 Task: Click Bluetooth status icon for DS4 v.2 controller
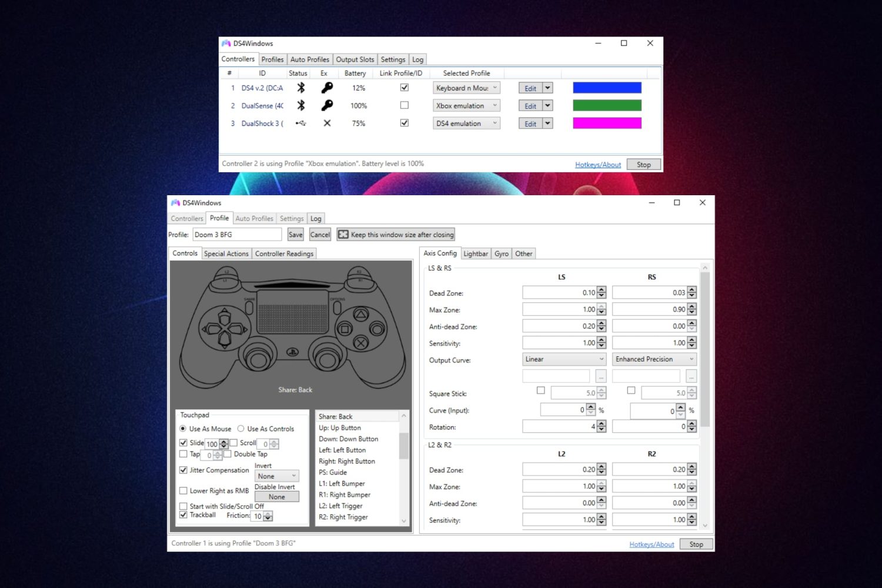301,88
